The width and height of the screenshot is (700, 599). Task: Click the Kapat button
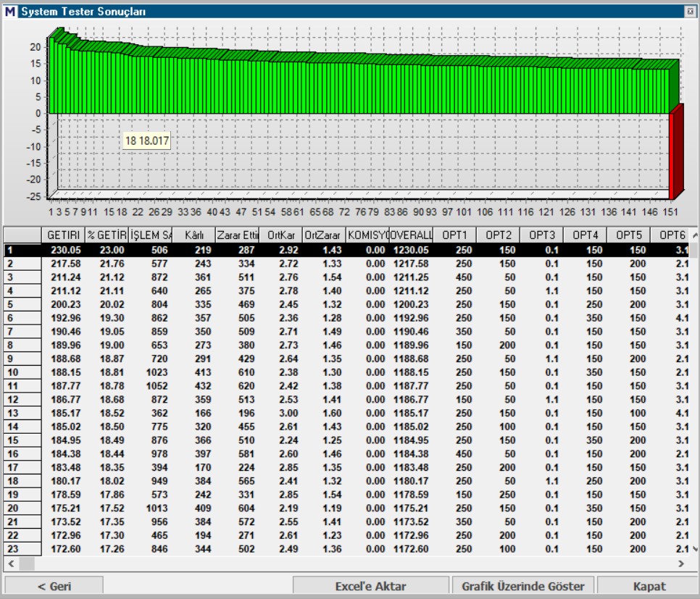pos(649,586)
